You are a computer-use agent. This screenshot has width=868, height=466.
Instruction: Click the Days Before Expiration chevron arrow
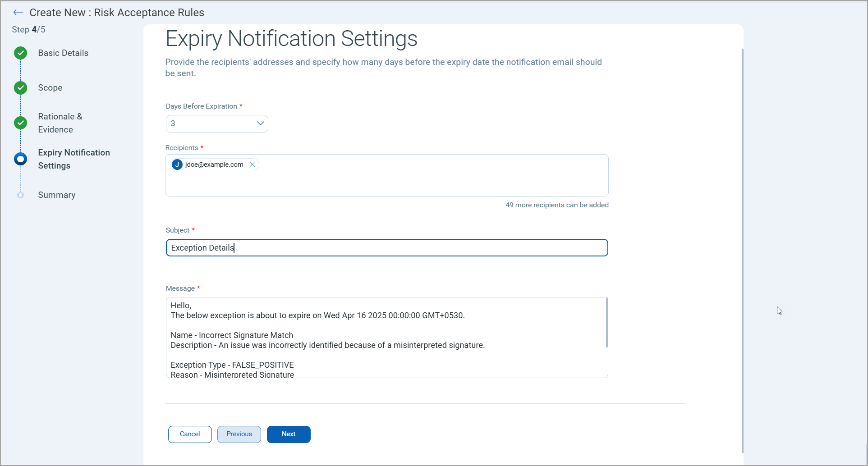click(260, 123)
